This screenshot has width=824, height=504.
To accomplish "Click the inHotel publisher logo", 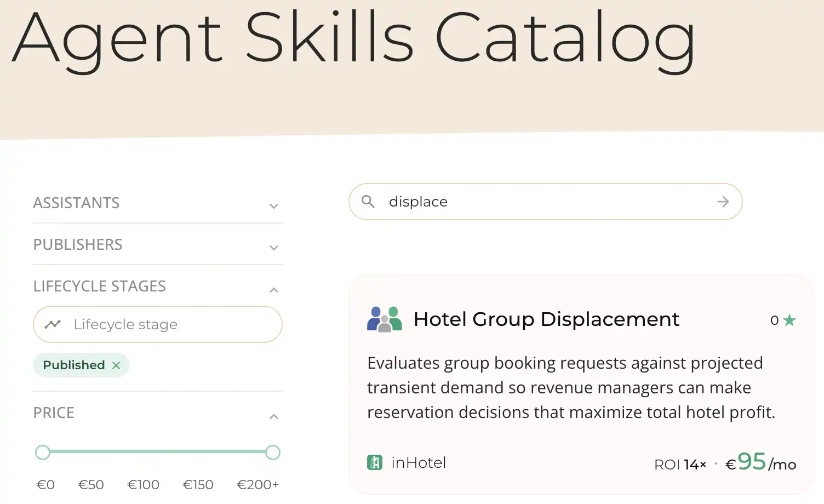I will (x=375, y=462).
